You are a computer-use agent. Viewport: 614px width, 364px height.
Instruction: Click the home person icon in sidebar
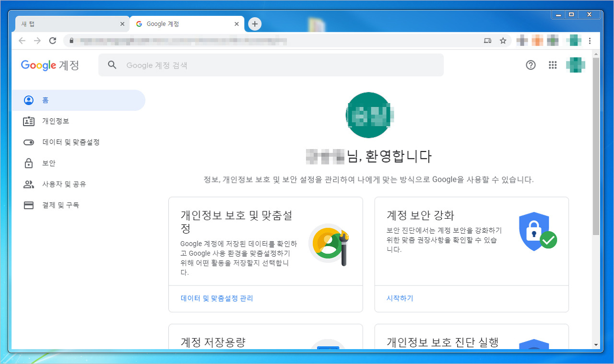29,100
